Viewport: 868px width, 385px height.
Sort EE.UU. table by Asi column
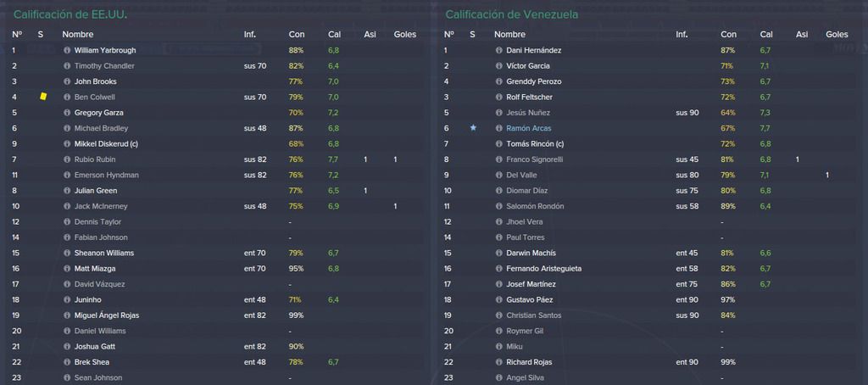click(x=370, y=35)
